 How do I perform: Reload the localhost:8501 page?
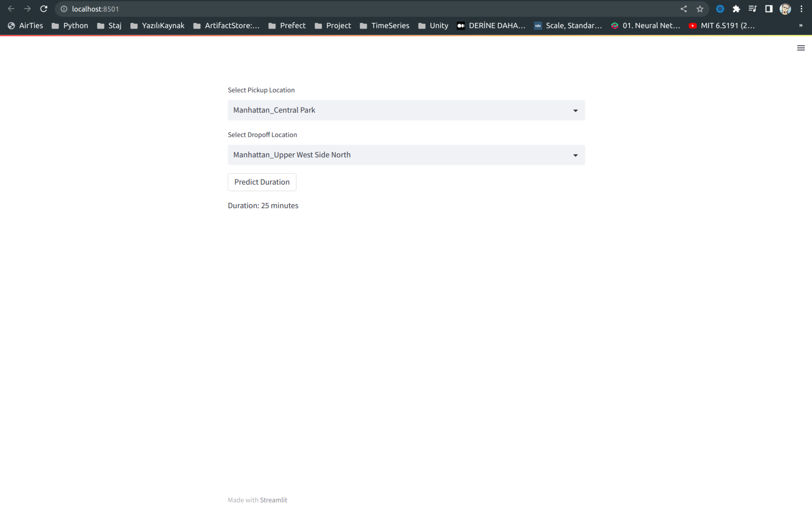pyautogui.click(x=44, y=9)
